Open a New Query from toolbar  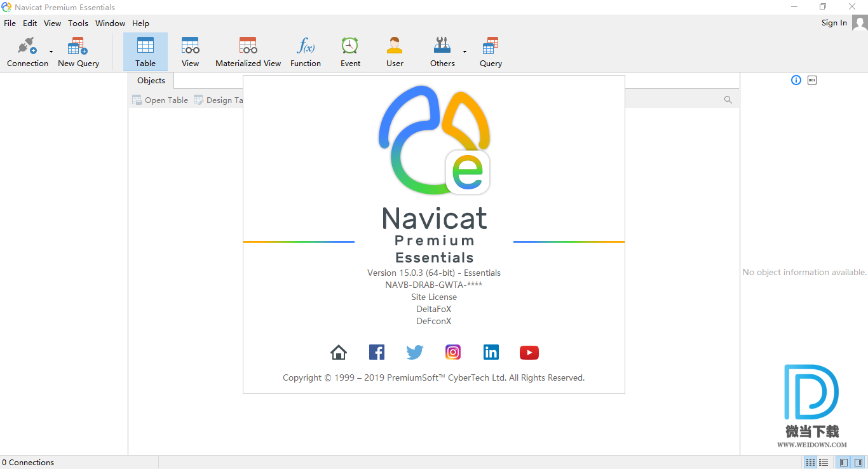(x=78, y=52)
